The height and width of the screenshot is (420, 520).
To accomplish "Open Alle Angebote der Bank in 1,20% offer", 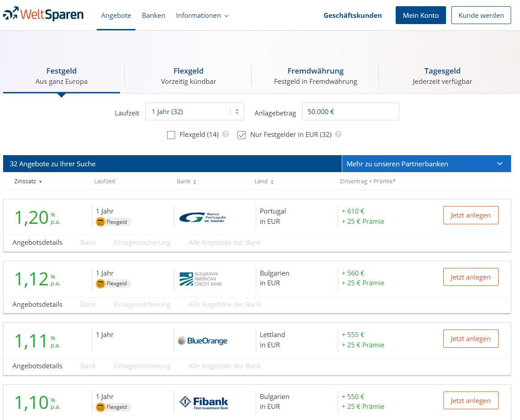I will [x=225, y=243].
